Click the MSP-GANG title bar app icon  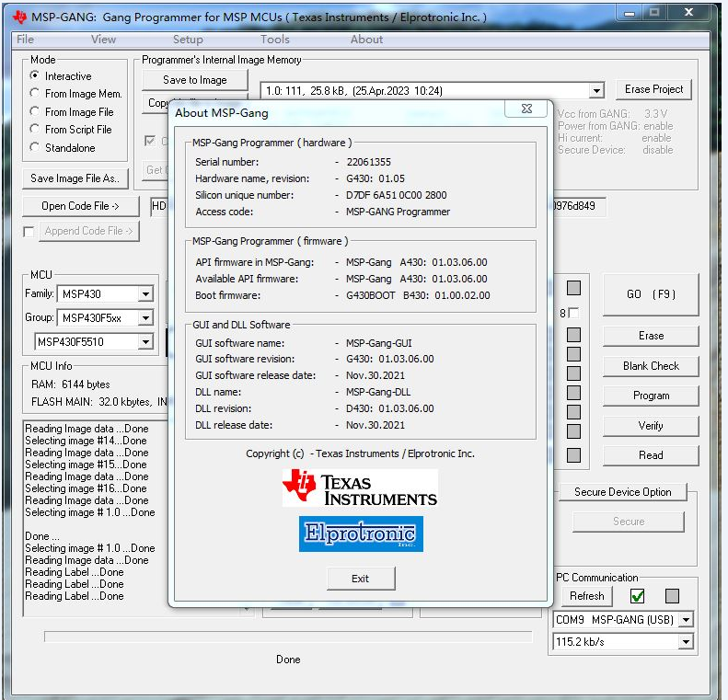point(20,17)
